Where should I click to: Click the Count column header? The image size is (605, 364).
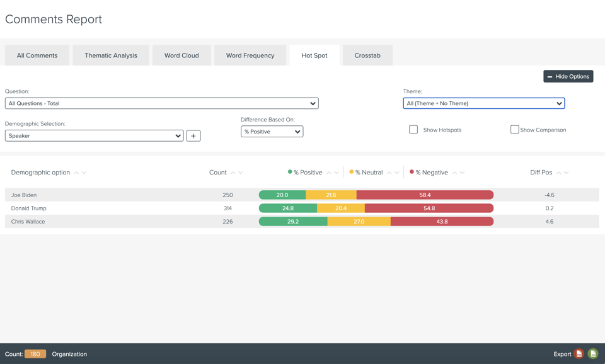217,173
